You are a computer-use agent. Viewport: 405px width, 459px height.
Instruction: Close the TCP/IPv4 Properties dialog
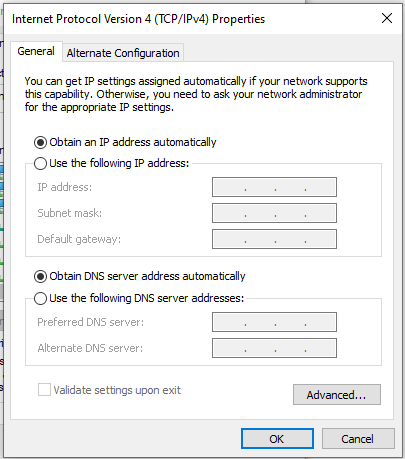(387, 18)
